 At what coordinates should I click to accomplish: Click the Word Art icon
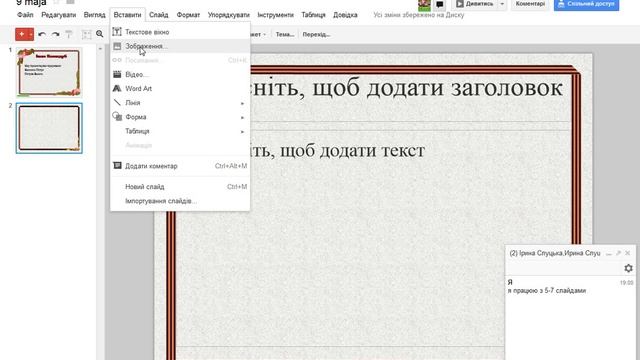(x=117, y=88)
